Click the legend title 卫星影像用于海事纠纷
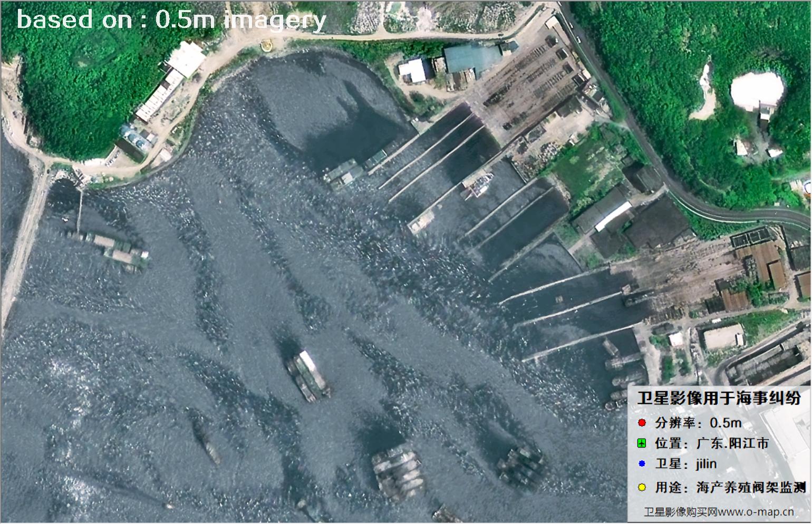 719,397
